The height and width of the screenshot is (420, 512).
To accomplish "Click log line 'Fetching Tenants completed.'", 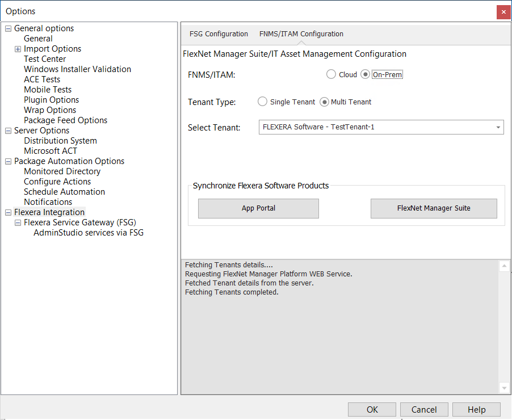I will pyautogui.click(x=232, y=292).
